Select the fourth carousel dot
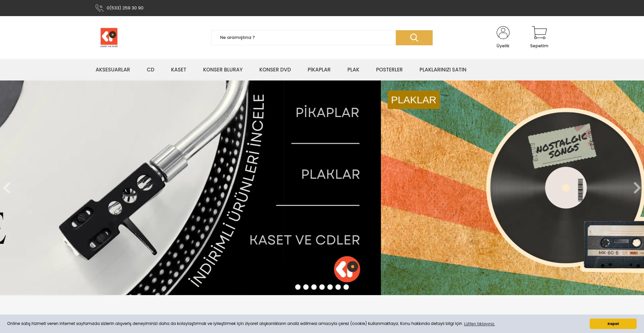The image size is (644, 333). pos(322,287)
